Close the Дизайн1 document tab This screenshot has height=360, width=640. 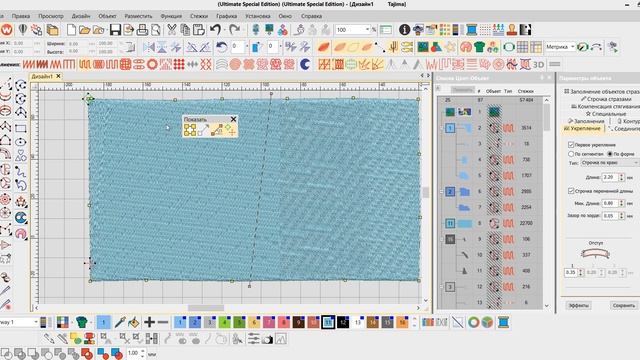(58, 76)
